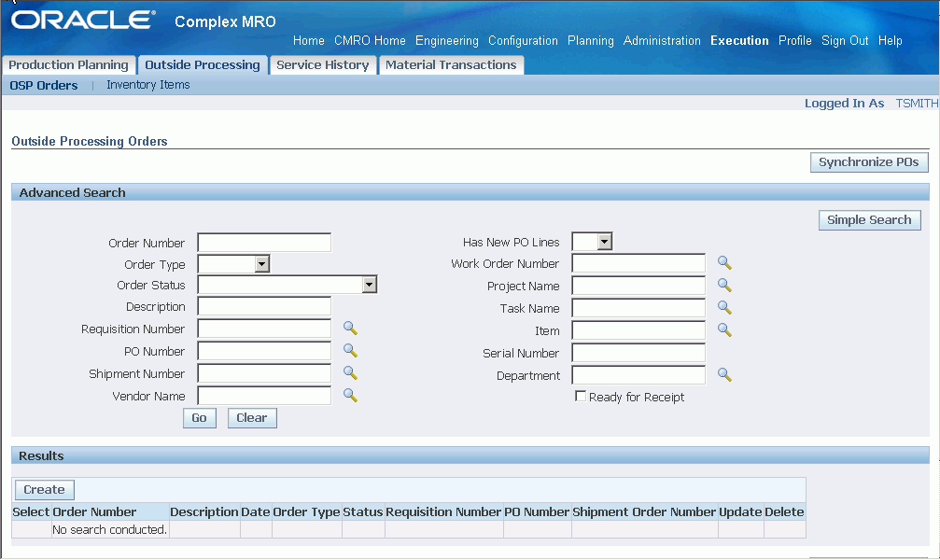This screenshot has height=560, width=940.
Task: Open the Administration menu link
Action: point(662,41)
